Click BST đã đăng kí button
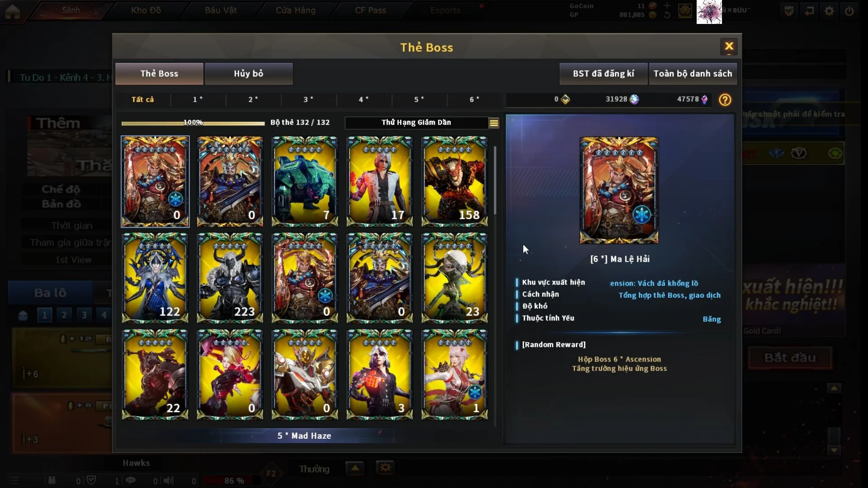This screenshot has width=868, height=488. click(604, 74)
